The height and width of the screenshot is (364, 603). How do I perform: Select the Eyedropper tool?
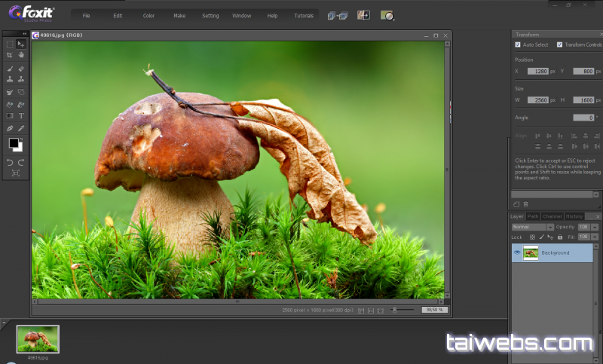pos(21,129)
